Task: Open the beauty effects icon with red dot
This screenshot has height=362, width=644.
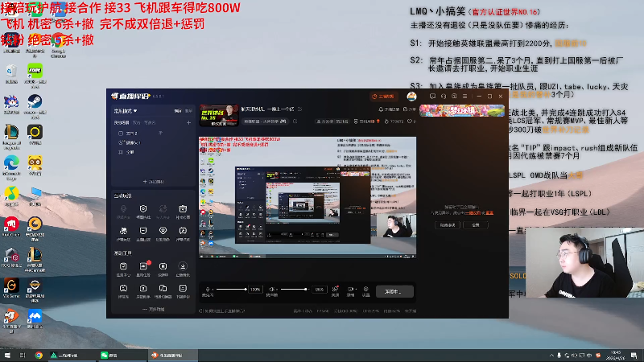Action: pyautogui.click(x=335, y=289)
